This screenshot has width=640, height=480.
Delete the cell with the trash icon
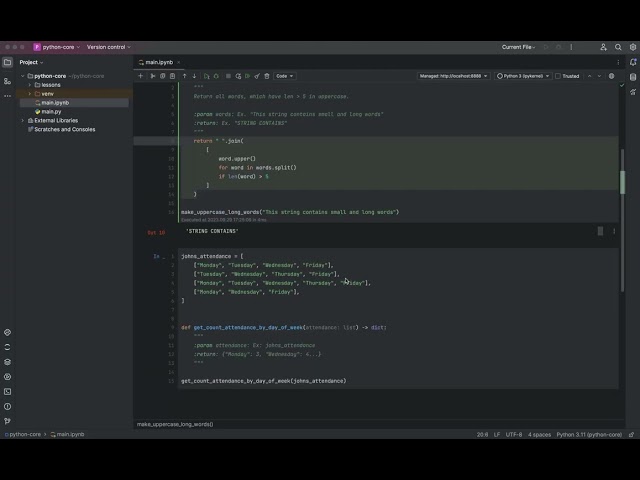point(267,76)
